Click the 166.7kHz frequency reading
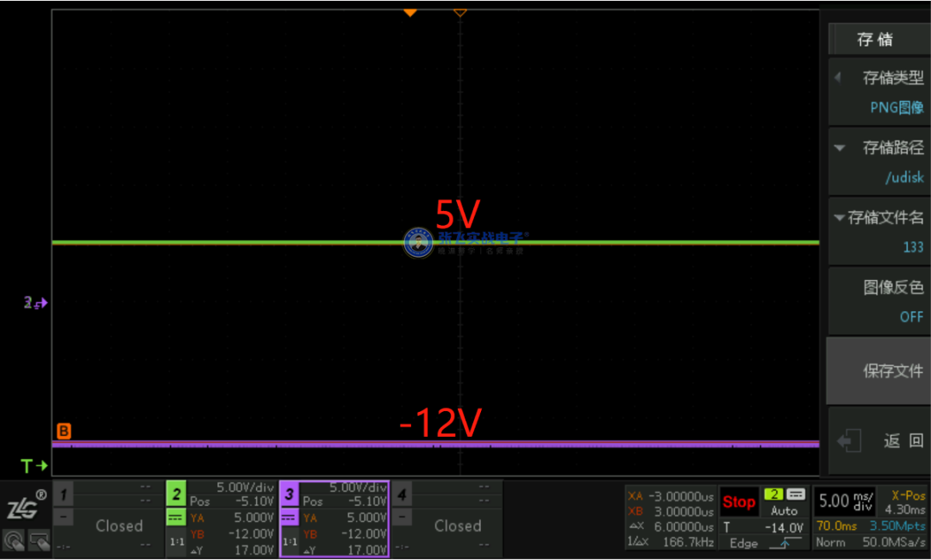The width and height of the screenshot is (931, 560). tap(688, 542)
